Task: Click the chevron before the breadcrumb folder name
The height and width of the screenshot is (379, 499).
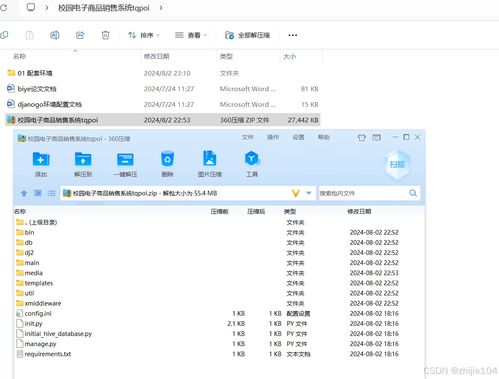Action: tap(47, 7)
